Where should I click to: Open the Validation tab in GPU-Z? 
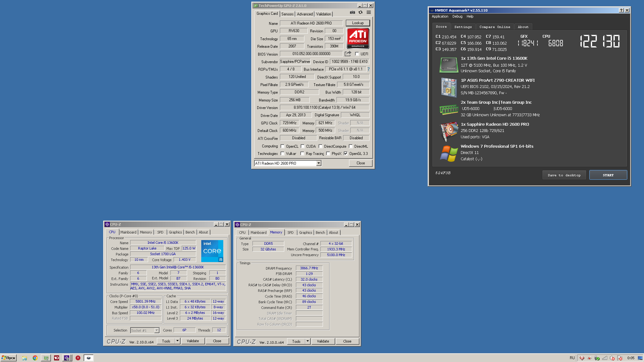[x=324, y=14]
